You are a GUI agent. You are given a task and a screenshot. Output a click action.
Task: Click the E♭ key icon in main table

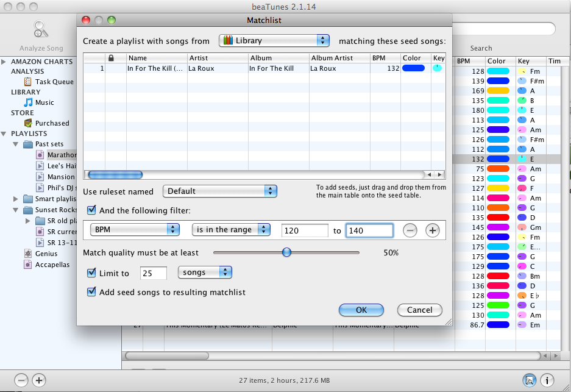pos(522,296)
